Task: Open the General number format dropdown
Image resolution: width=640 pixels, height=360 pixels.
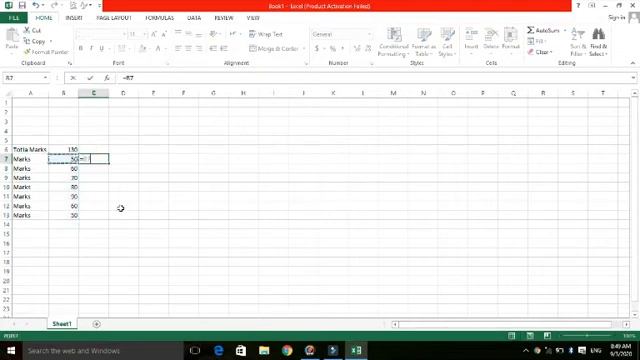Action: click(x=369, y=34)
